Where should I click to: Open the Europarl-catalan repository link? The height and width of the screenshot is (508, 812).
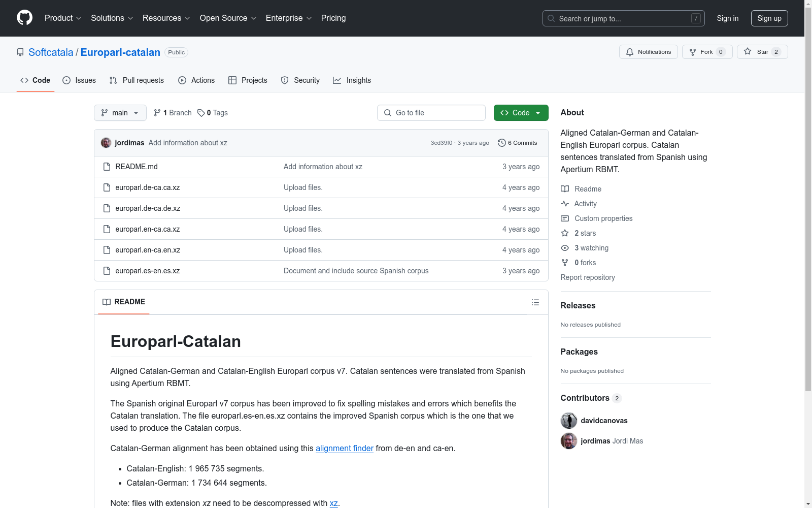pos(120,52)
